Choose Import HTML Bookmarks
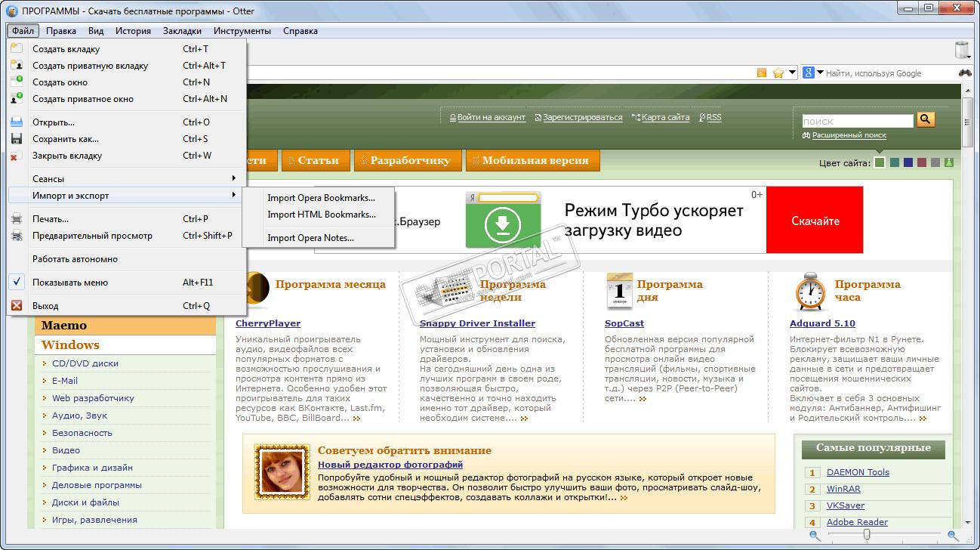 click(319, 215)
